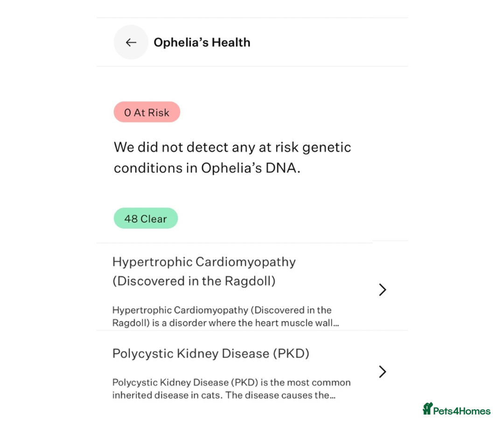Image resolution: width=504 pixels, height=422 pixels.
Task: Select the "(Discovered in the Ragdoll)" subtitle line
Action: (x=194, y=282)
